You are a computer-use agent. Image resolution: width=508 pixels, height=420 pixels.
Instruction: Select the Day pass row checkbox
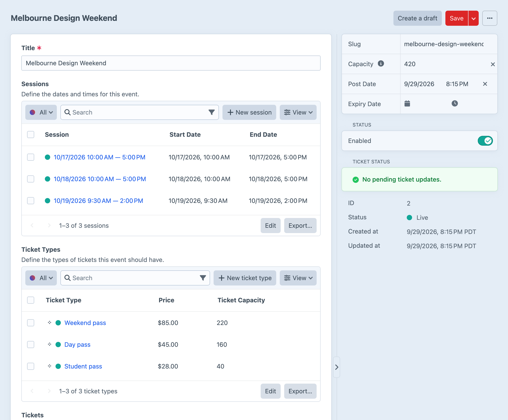pos(31,344)
